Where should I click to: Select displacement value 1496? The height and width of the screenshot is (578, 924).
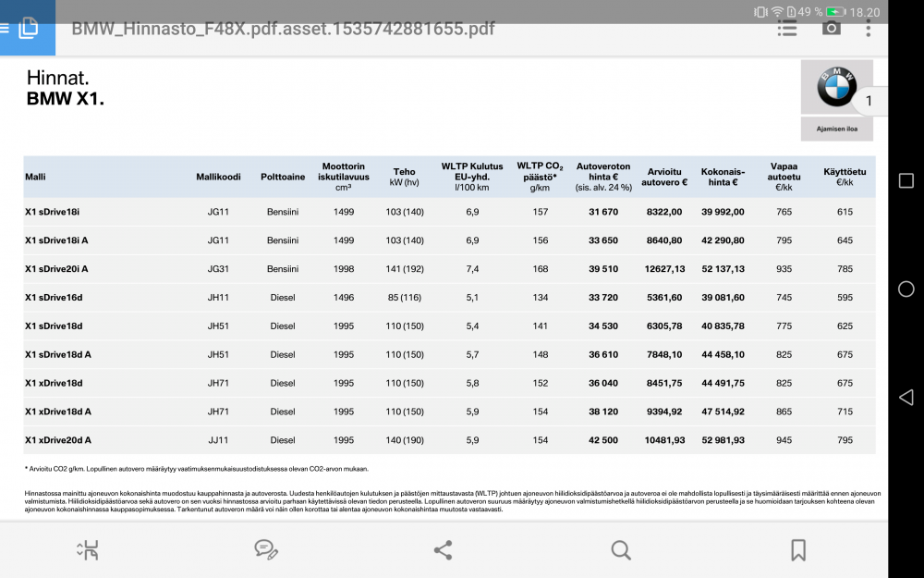click(x=344, y=298)
